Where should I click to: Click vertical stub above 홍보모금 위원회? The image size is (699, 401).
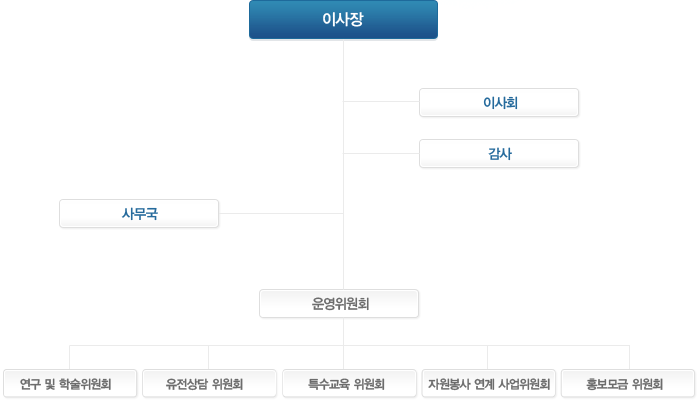tap(629, 357)
